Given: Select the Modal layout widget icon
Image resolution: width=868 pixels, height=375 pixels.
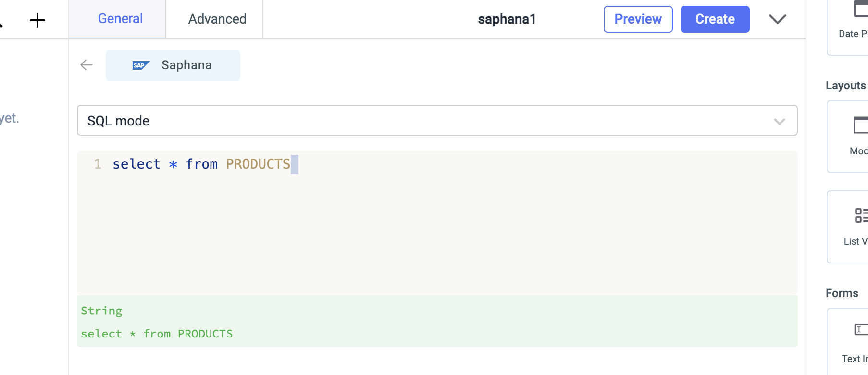Looking at the screenshot, I should point(860,125).
